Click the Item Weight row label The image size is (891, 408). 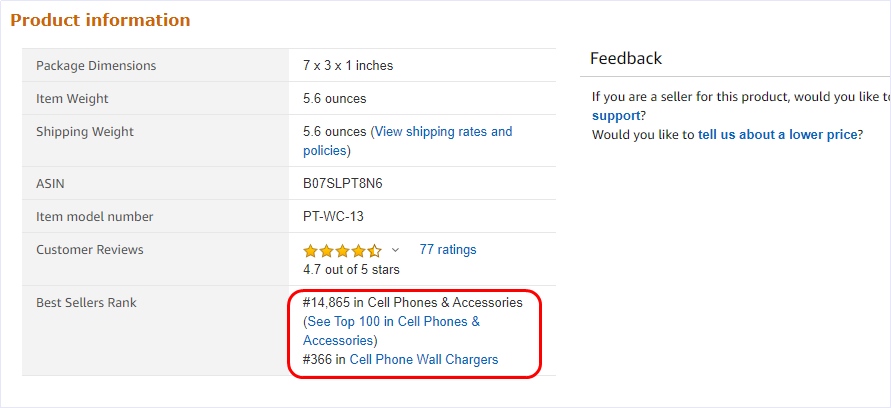point(72,99)
